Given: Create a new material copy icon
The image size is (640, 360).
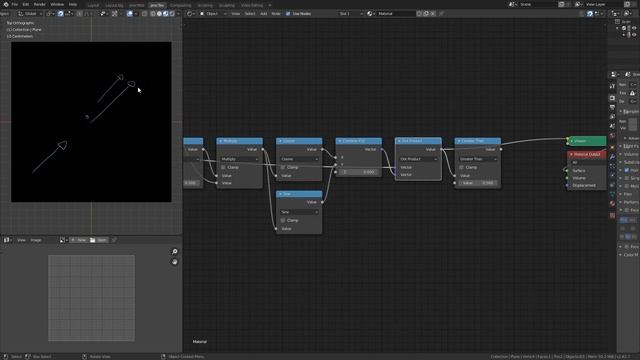Looking at the screenshot, I should pyautogui.click(x=426, y=13).
